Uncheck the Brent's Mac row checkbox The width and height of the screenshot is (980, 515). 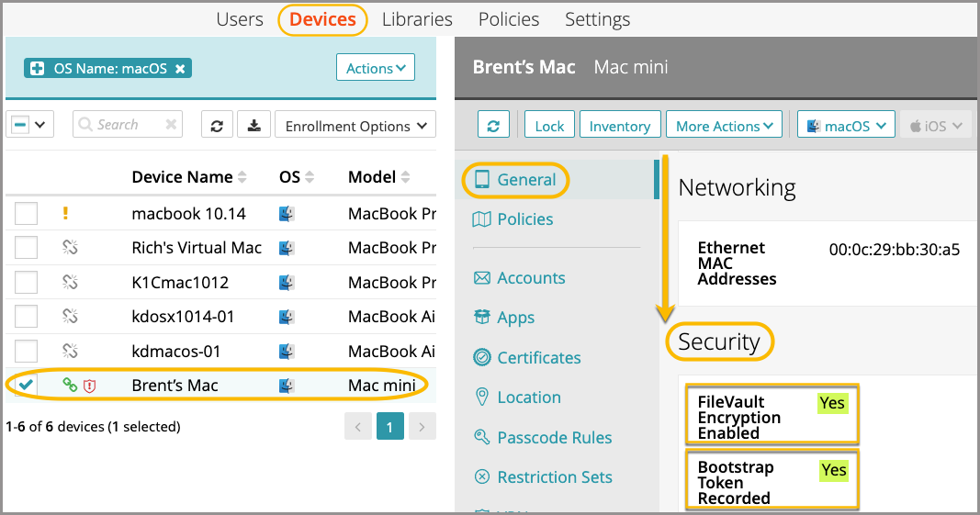26,386
